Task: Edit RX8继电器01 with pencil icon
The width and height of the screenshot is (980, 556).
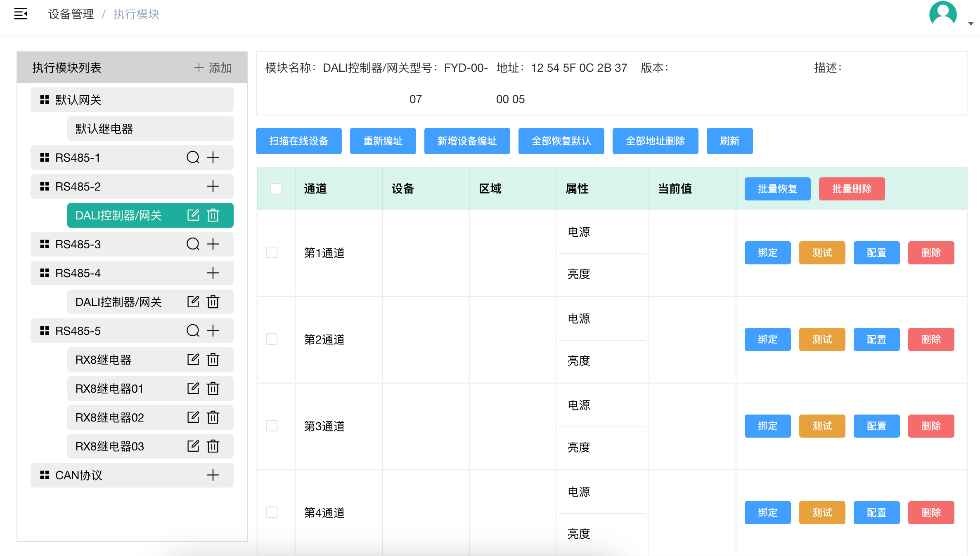Action: click(x=193, y=388)
